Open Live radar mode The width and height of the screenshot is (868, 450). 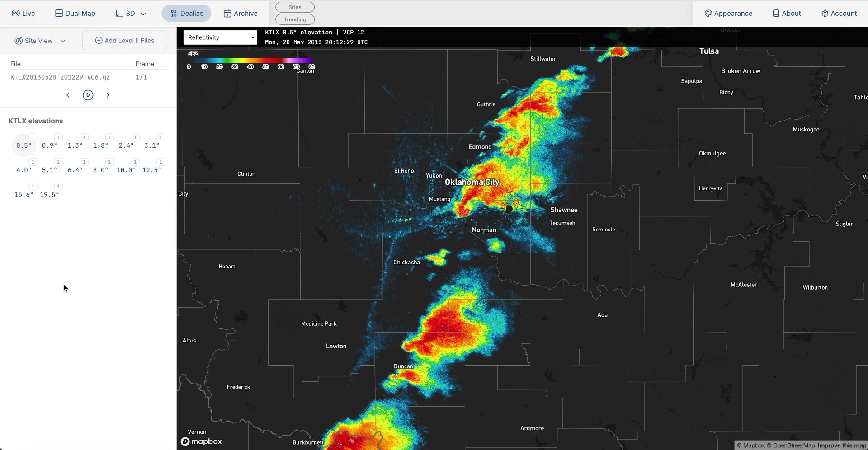coord(23,14)
